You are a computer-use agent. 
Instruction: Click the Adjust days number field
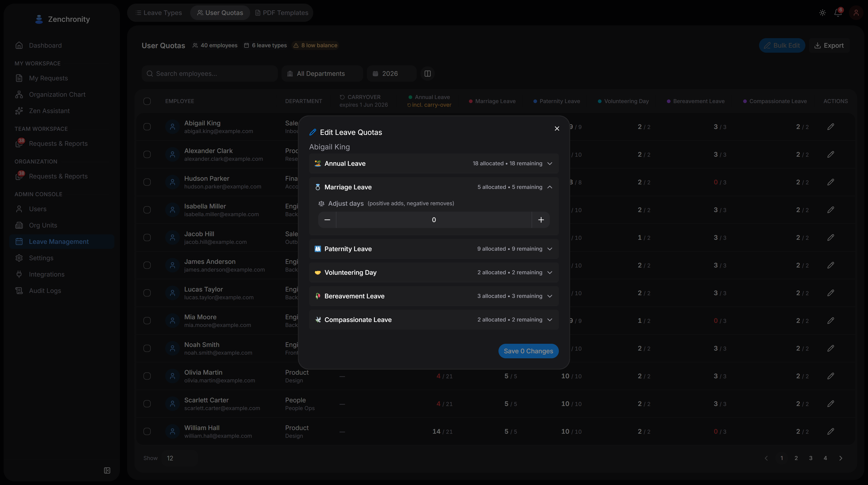click(x=434, y=220)
